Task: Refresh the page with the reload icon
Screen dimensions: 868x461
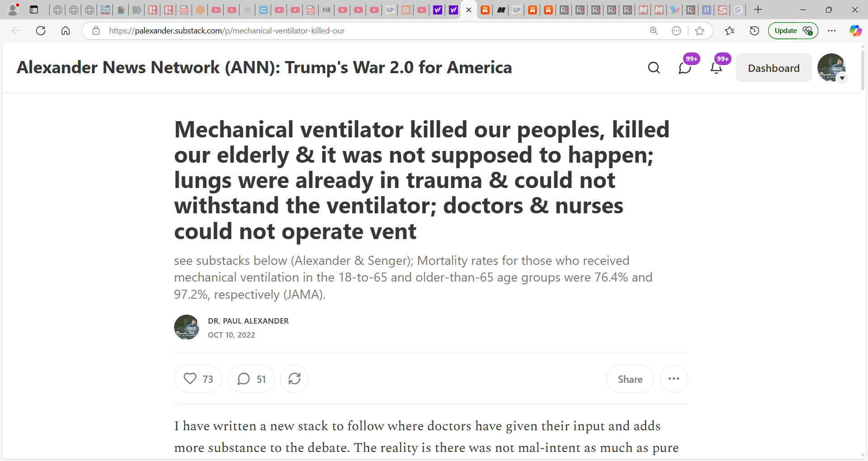Action: pyautogui.click(x=41, y=31)
